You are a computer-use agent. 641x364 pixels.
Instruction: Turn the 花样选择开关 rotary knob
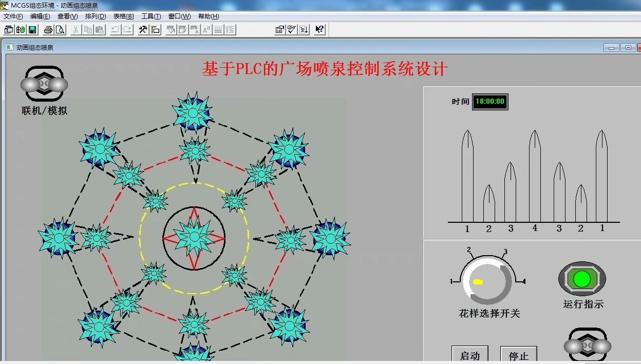487,281
